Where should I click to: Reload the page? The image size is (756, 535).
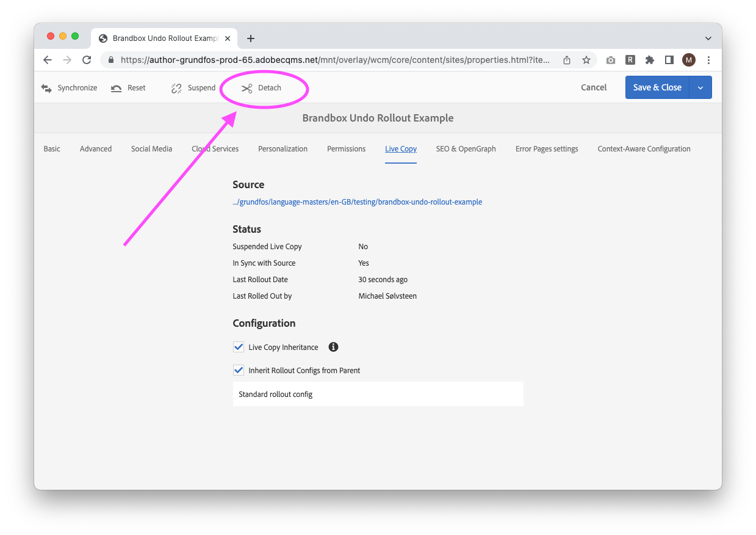coord(87,60)
